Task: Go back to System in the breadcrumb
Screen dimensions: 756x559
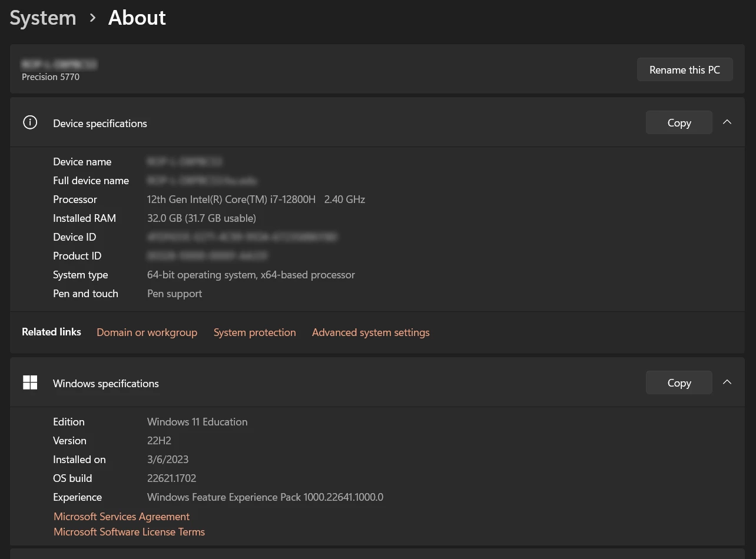Action: click(43, 18)
